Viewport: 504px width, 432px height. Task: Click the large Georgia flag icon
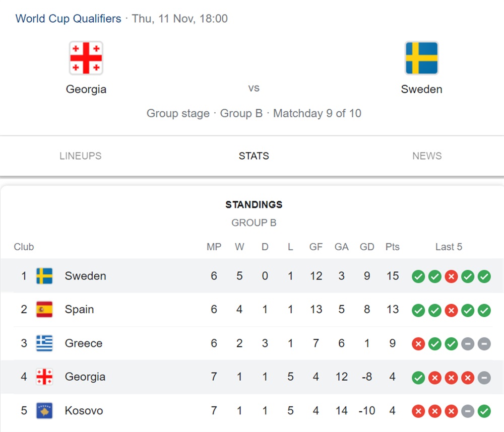pyautogui.click(x=86, y=58)
